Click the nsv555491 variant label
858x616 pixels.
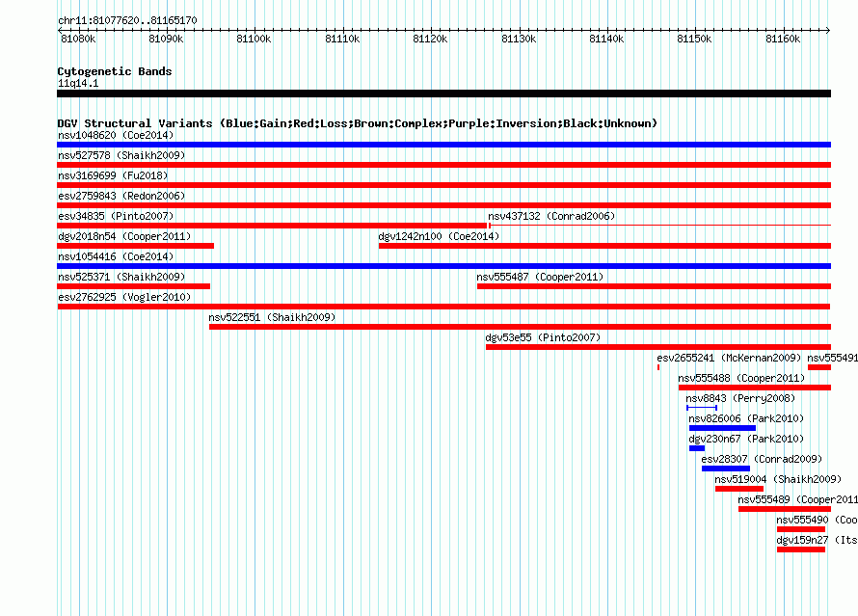[x=832, y=358]
